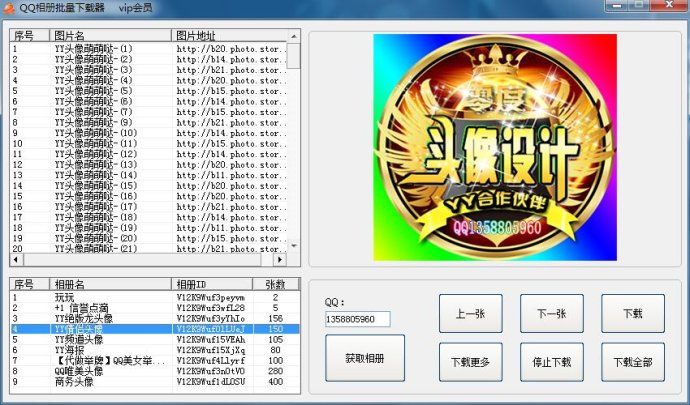Select image row YY头像萌萌哒-(14)

click(149, 176)
